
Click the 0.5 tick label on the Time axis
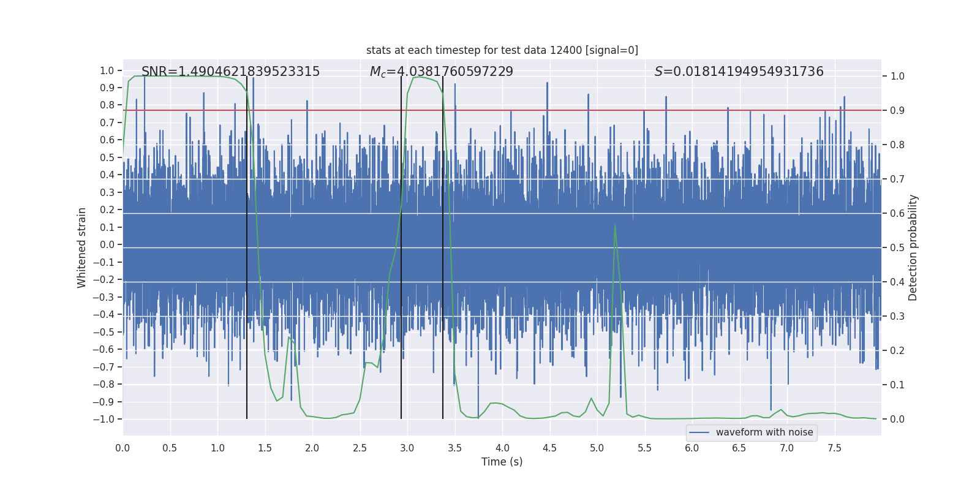(170, 448)
